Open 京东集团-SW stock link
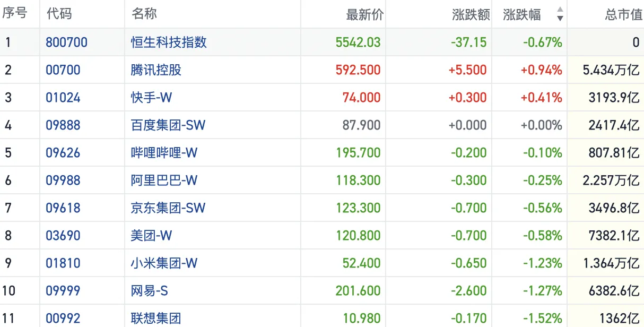The height and width of the screenshot is (327, 644). point(168,208)
